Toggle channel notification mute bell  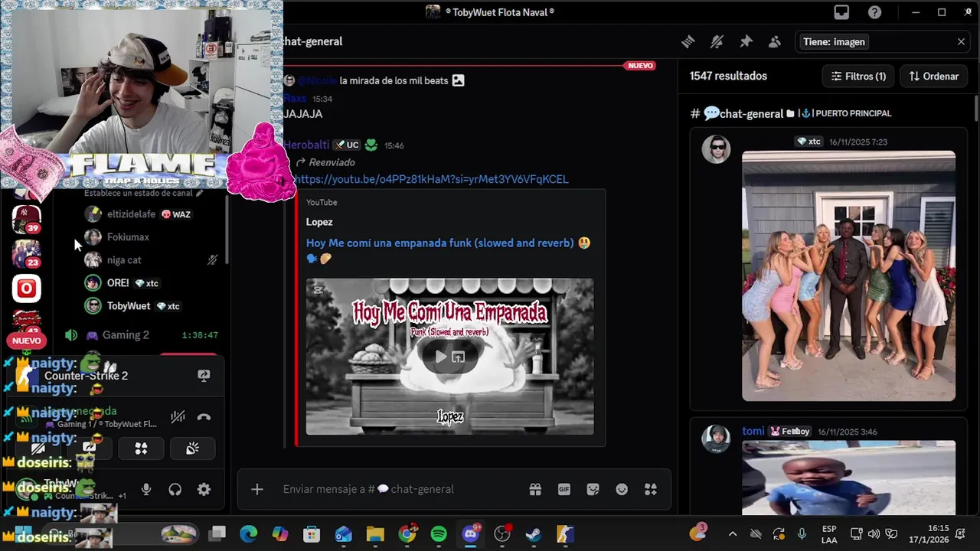[x=717, y=42]
